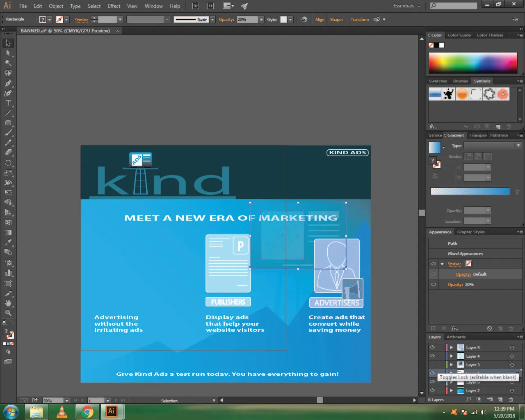Select the Gradient tool in toolbox
This screenshot has width=525, height=420.
point(8,233)
